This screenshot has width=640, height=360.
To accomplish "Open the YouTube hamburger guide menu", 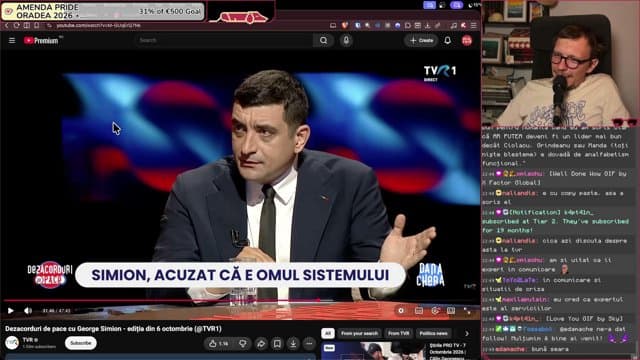I will coord(12,40).
